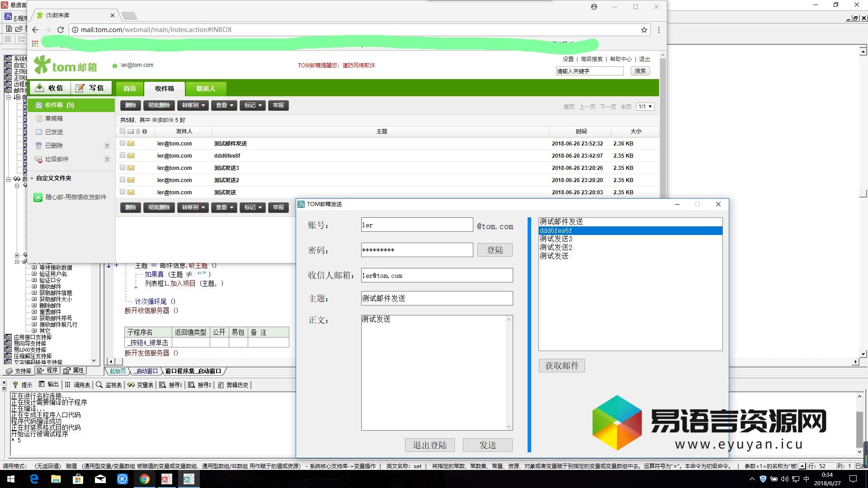
Task: Click the 退出登陆 button
Action: click(x=430, y=445)
